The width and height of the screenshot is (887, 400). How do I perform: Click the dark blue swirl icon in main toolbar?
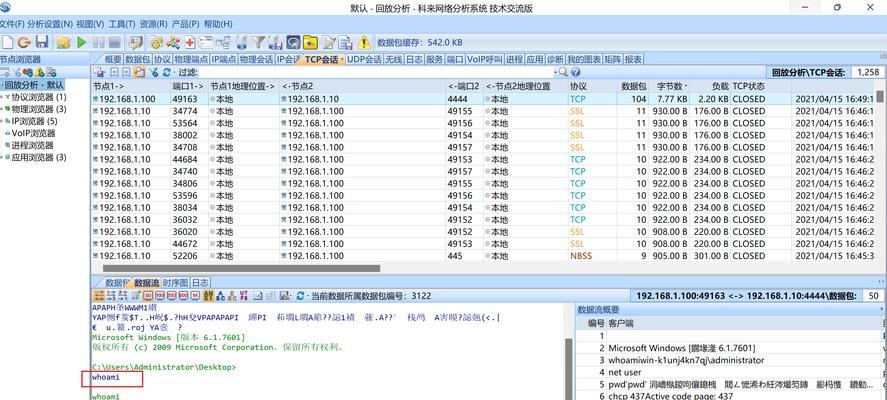click(293, 42)
